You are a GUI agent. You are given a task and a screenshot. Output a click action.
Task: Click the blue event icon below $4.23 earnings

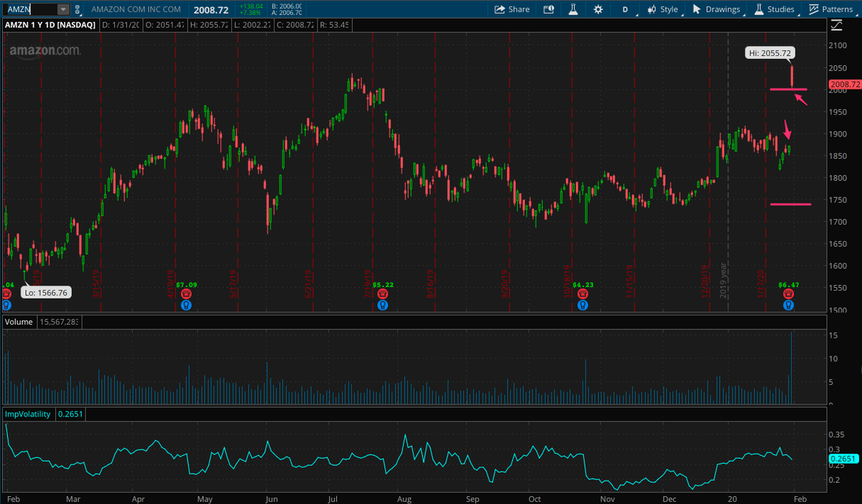(582, 304)
